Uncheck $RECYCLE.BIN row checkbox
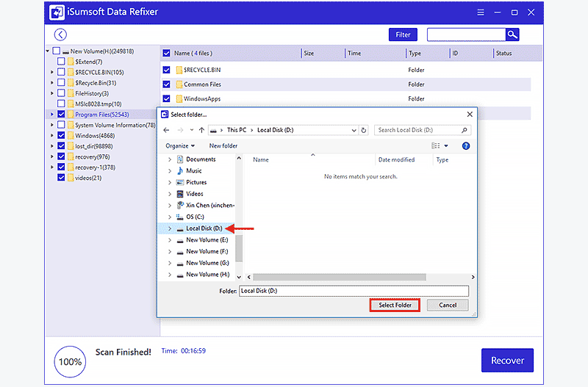This screenshot has height=387, width=588. click(x=167, y=70)
